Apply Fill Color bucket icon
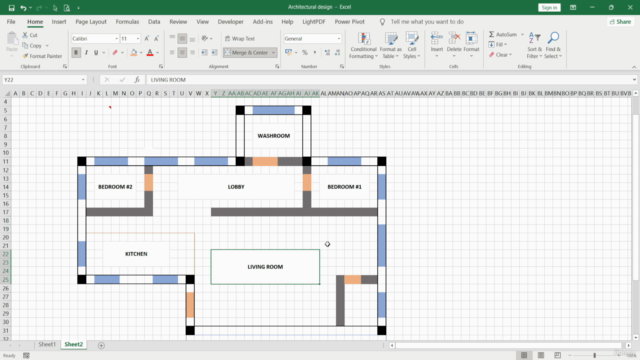 133,53
